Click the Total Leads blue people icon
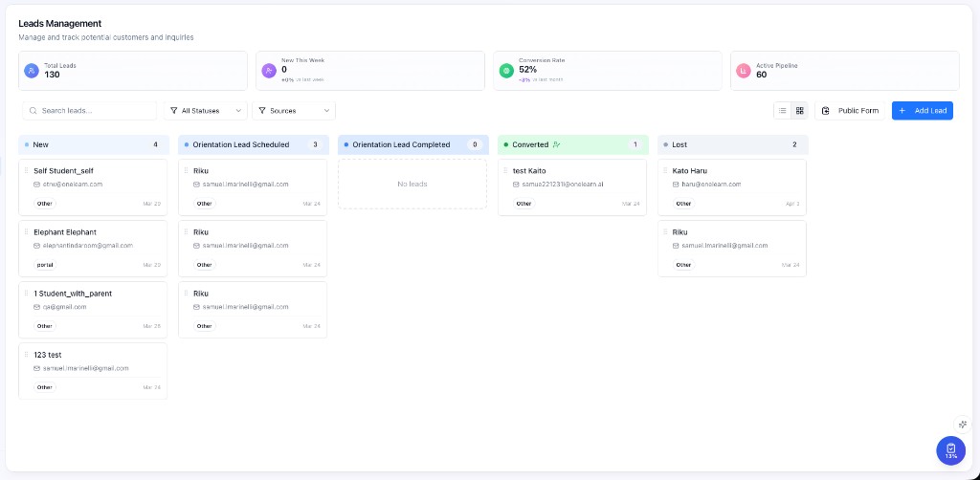This screenshot has height=480, width=980. click(x=32, y=71)
